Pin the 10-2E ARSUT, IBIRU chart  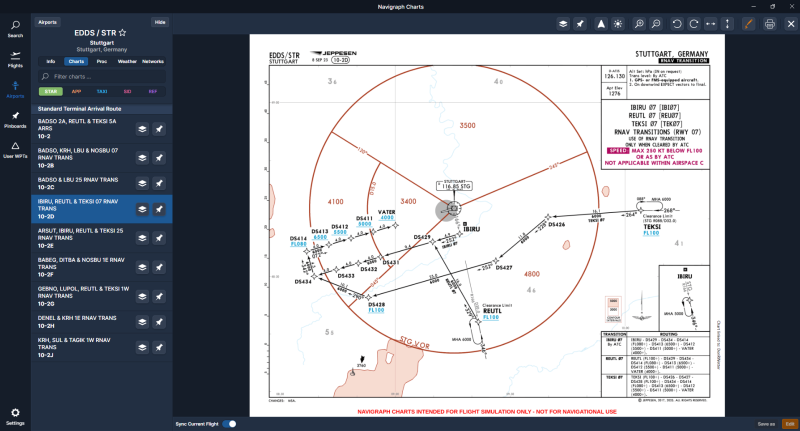click(159, 238)
